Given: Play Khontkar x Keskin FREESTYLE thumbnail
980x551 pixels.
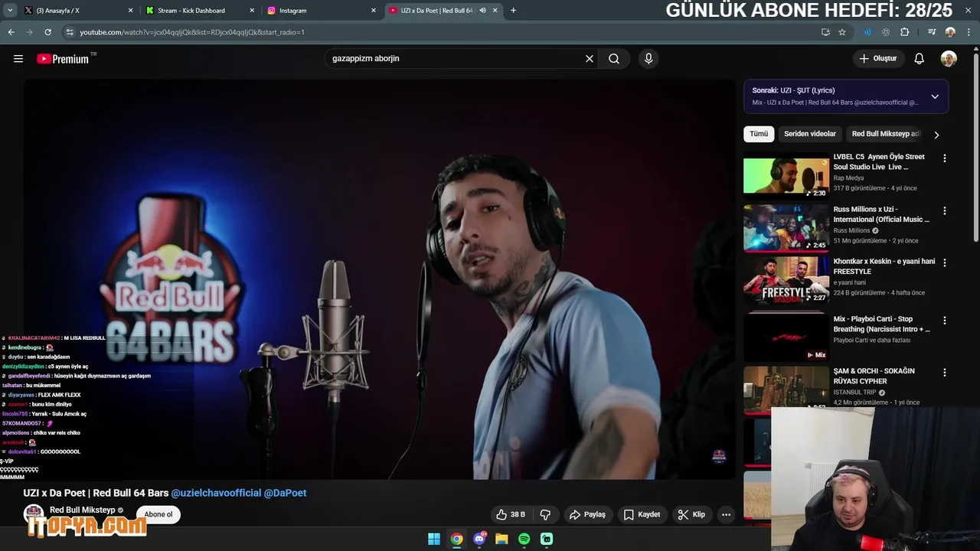Looking at the screenshot, I should pos(786,280).
